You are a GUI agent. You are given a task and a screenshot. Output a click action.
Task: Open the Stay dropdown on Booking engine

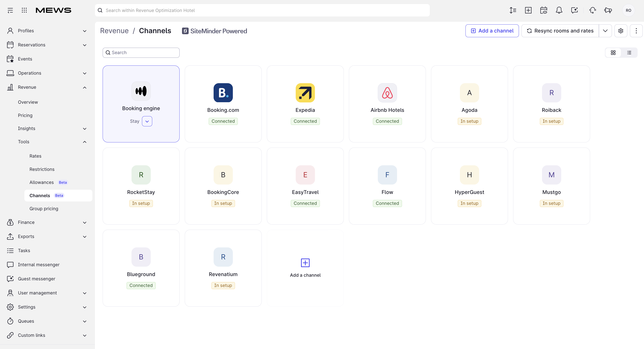click(x=147, y=121)
